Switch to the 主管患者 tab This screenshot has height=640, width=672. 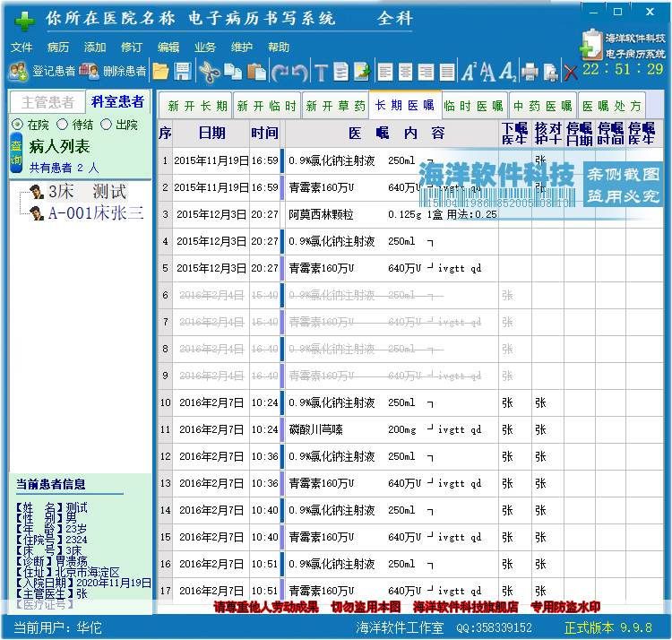[47, 102]
